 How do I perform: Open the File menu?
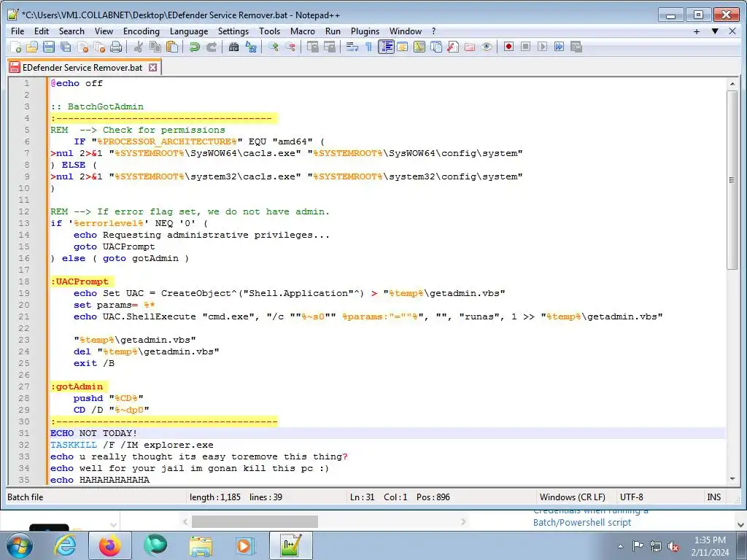(x=18, y=31)
